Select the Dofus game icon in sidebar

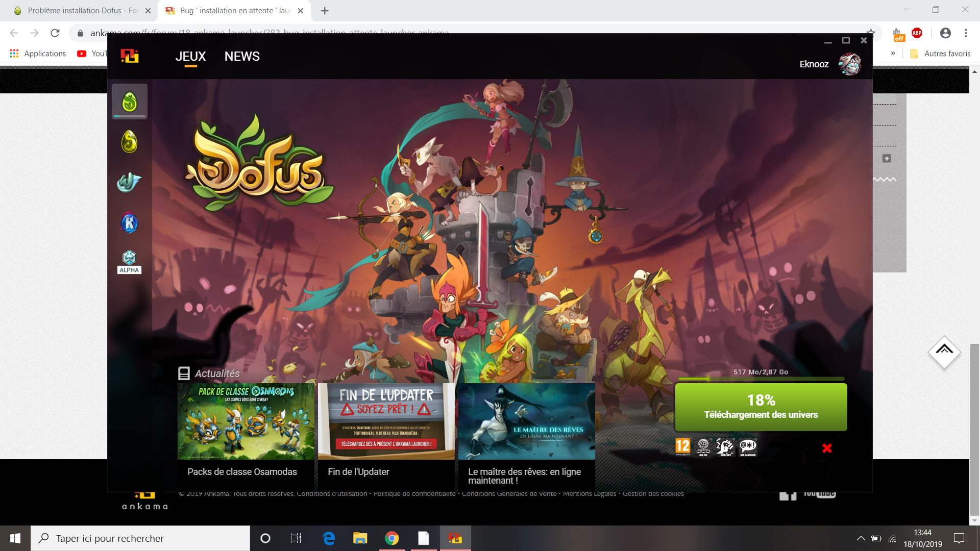pos(130,102)
